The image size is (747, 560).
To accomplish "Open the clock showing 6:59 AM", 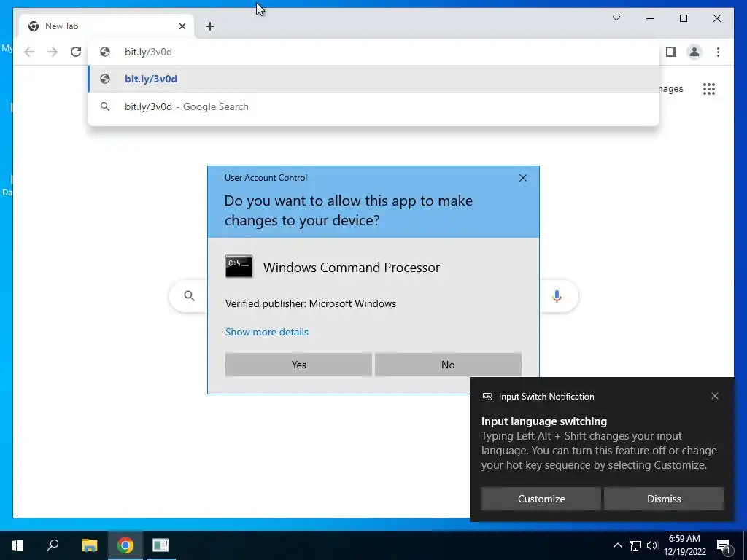I will 684,545.
